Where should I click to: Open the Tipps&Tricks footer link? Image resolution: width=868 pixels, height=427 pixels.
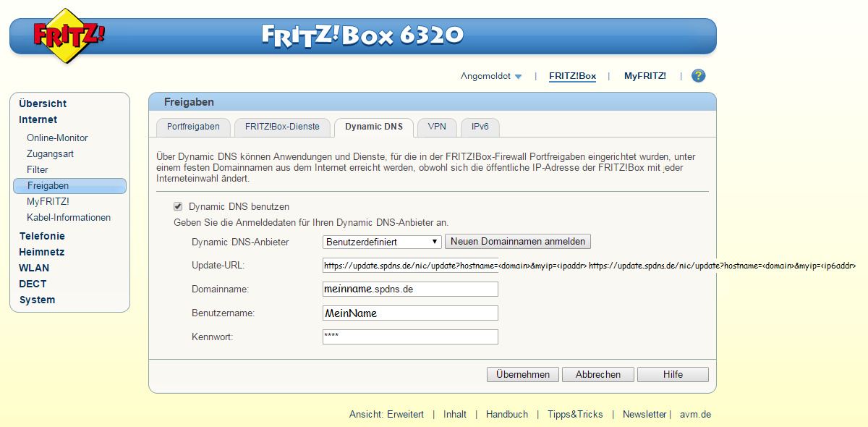pos(575,415)
